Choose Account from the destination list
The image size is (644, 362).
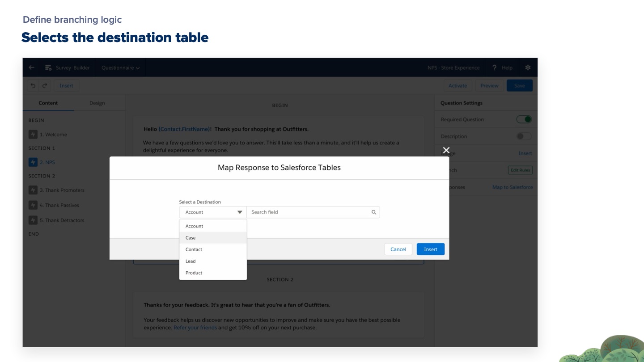click(x=213, y=226)
